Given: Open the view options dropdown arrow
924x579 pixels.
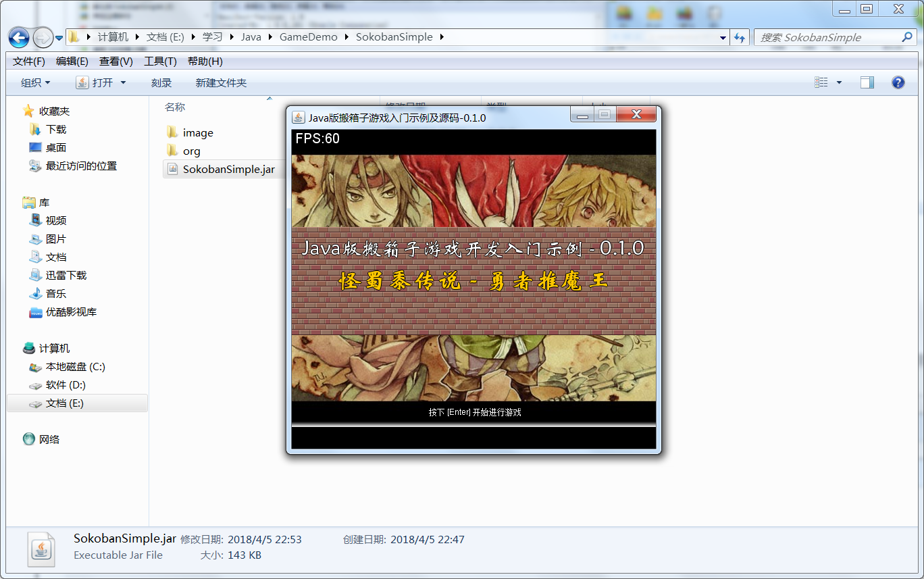Looking at the screenshot, I should point(839,82).
